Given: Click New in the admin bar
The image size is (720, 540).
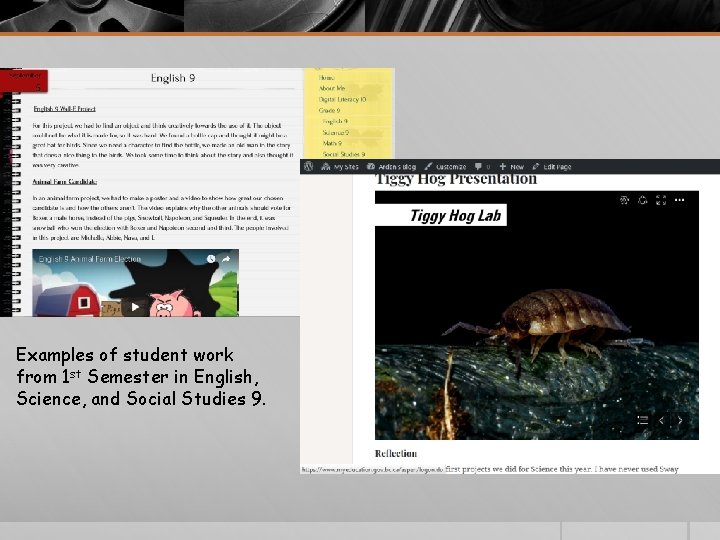Looking at the screenshot, I should coord(512,167).
